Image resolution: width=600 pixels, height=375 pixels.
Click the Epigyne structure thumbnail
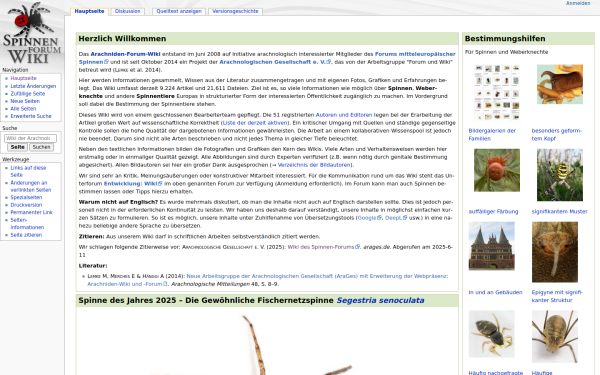[554, 252]
